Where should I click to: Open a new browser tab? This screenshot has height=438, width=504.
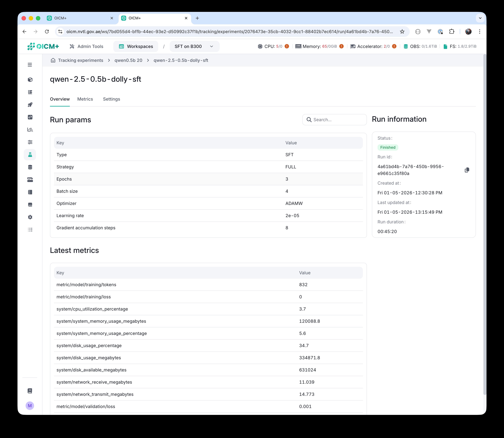(197, 18)
